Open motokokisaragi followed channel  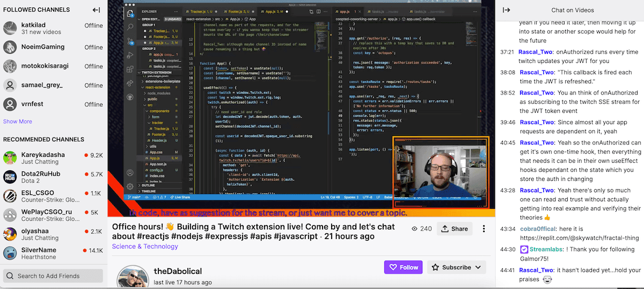pos(53,66)
